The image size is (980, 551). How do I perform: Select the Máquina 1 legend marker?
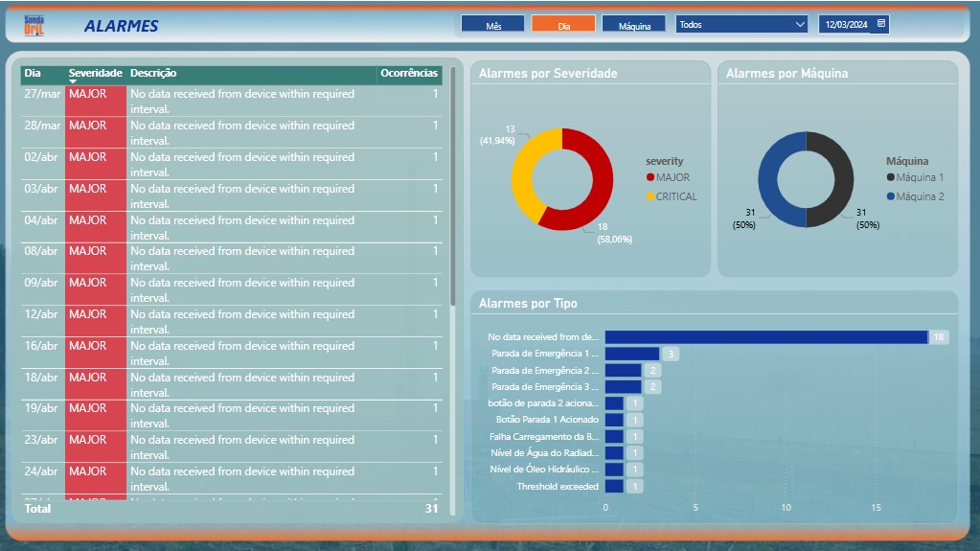[891, 177]
